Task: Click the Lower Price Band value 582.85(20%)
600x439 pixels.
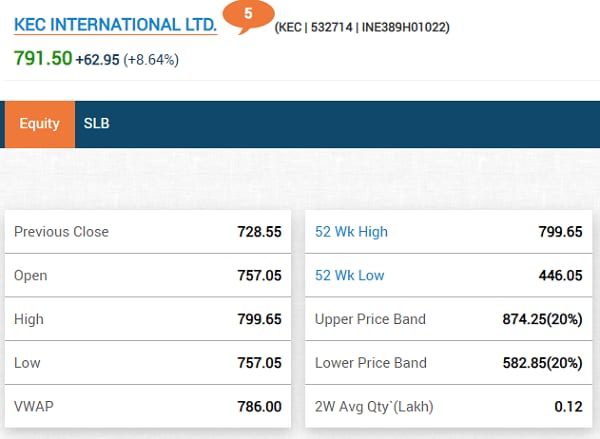Action: click(542, 363)
